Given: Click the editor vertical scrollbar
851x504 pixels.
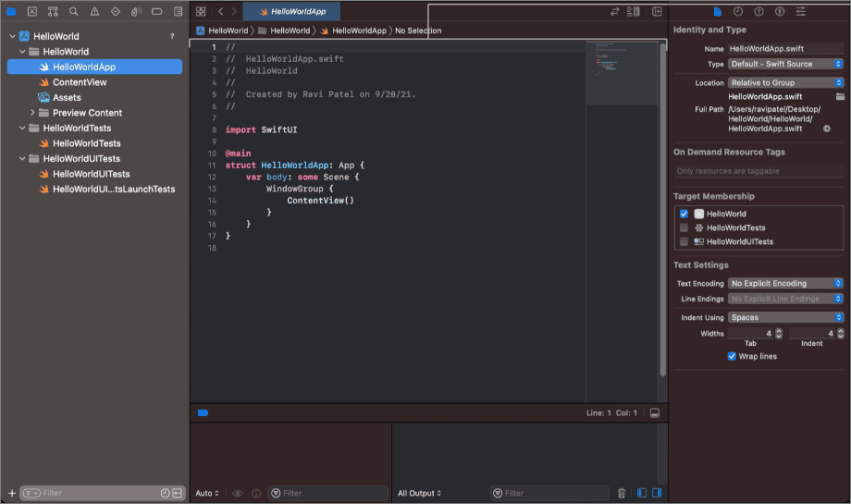Looking at the screenshot, I should 662,213.
